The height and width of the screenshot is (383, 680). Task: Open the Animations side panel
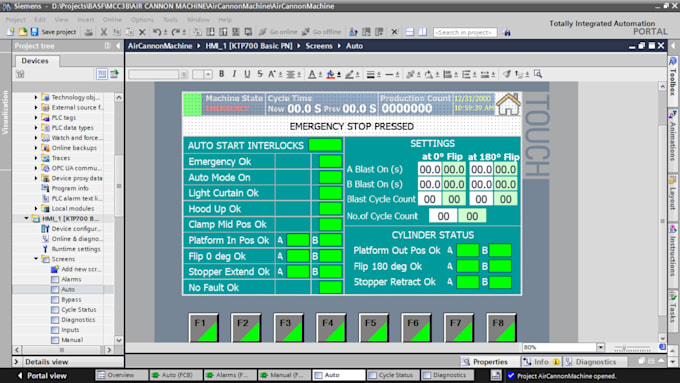tap(673, 135)
